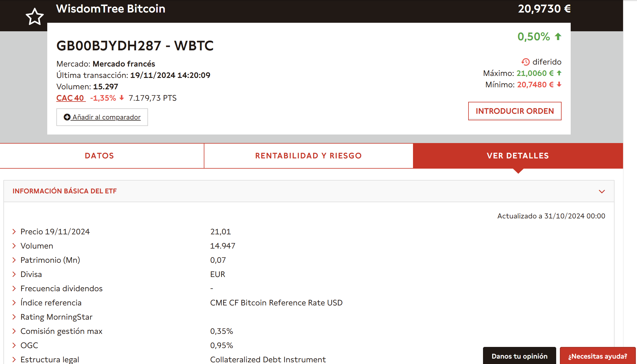Click the Máximo 21,0060 € value

(x=535, y=73)
